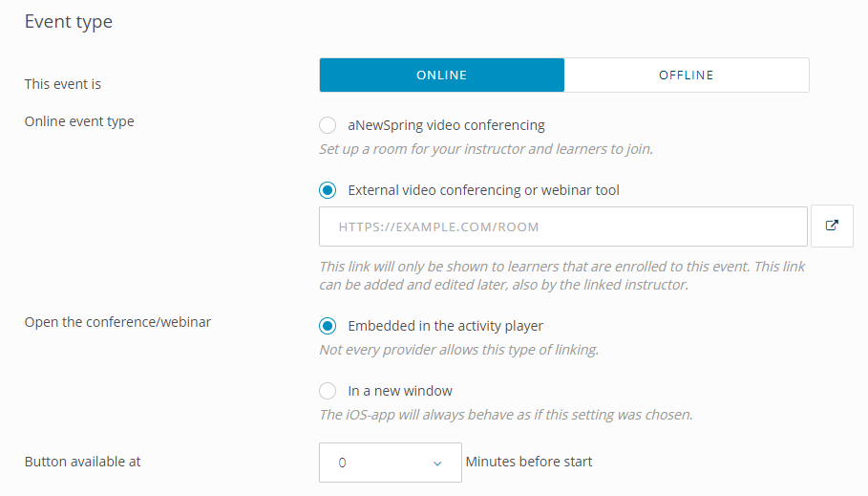Screen dimensions: 868x496
Task: Select External video conferencing radio button
Action: click(328, 190)
